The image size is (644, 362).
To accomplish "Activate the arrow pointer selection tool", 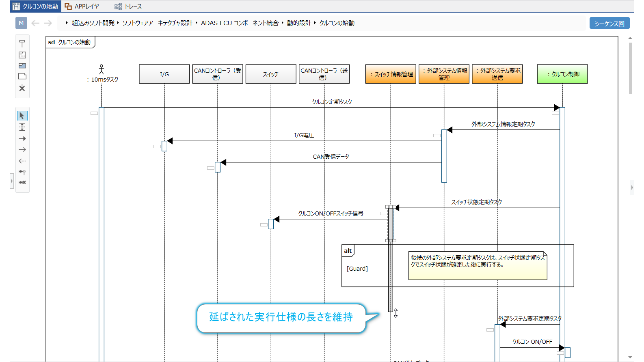I will [22, 116].
